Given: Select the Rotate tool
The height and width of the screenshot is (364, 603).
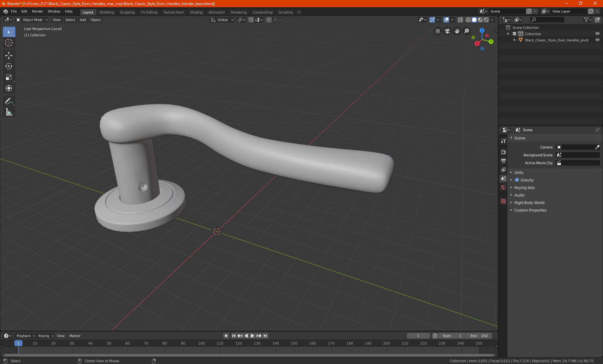Looking at the screenshot, I should pyautogui.click(x=9, y=66).
